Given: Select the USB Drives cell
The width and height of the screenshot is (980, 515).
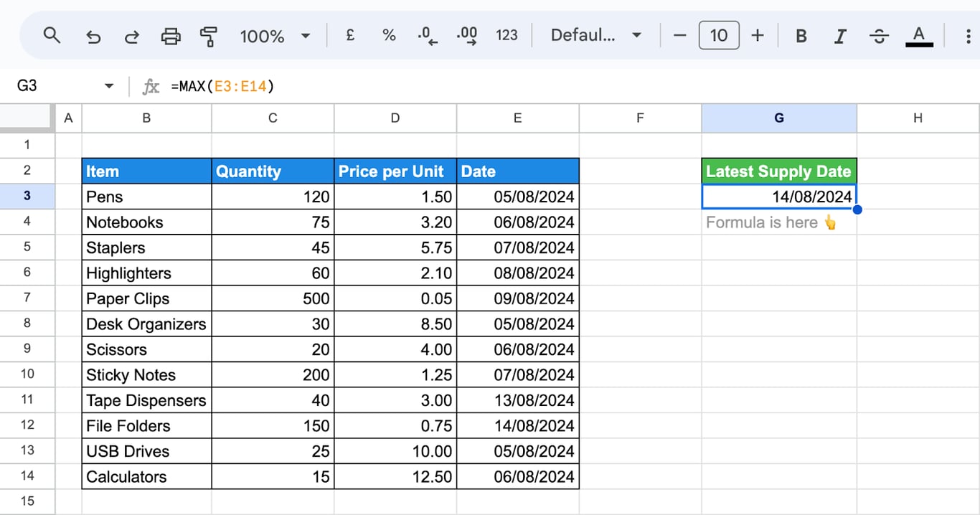Looking at the screenshot, I should pos(147,451).
